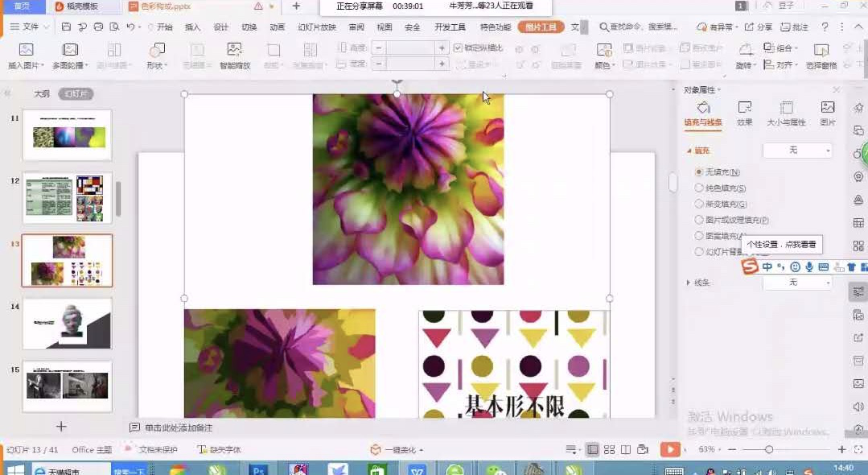Open a new tab with the plus button
This screenshot has width=868, height=475.
296,6
